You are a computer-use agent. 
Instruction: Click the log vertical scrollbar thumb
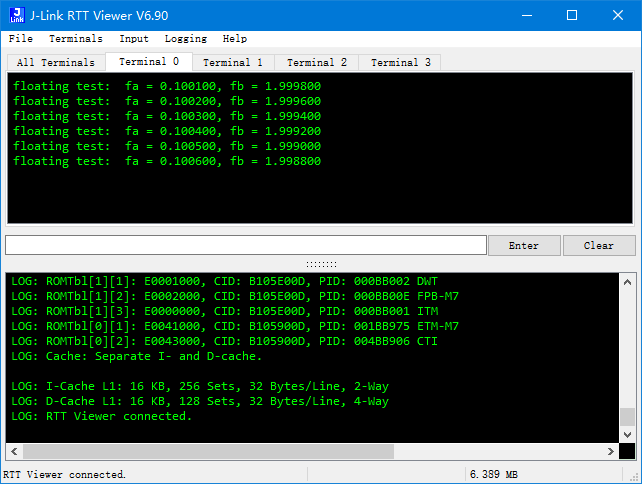[x=627, y=417]
